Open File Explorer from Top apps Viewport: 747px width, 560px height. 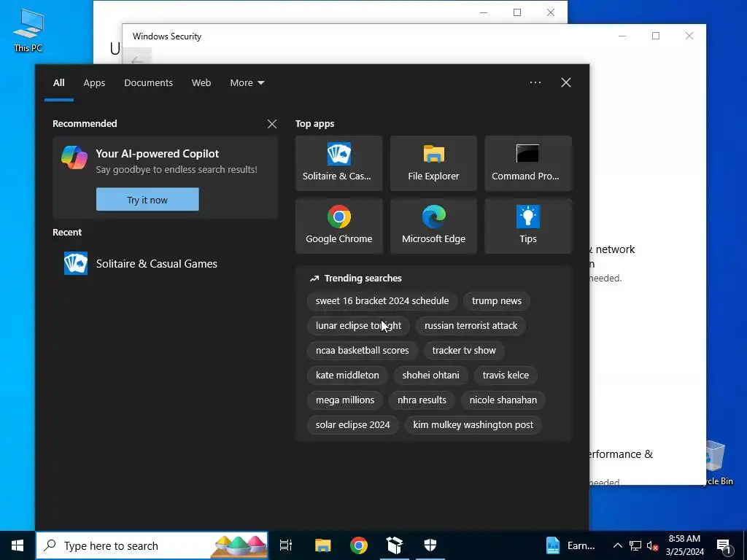pyautogui.click(x=433, y=163)
